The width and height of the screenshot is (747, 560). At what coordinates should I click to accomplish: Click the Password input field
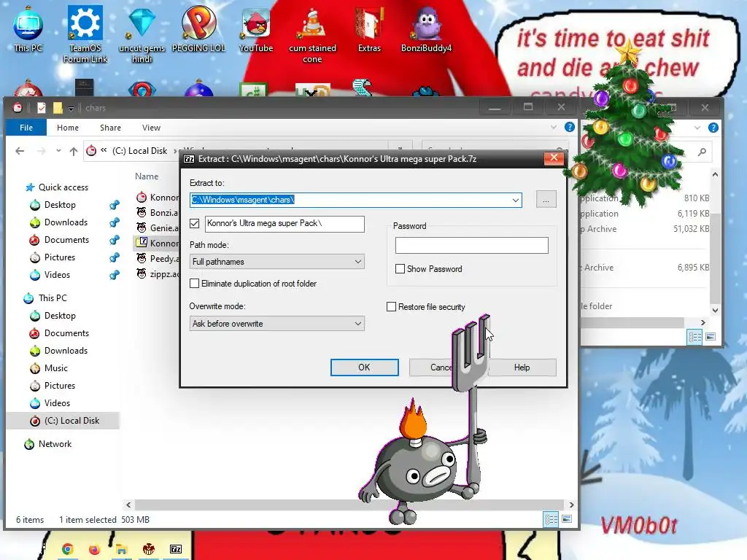pos(472,245)
